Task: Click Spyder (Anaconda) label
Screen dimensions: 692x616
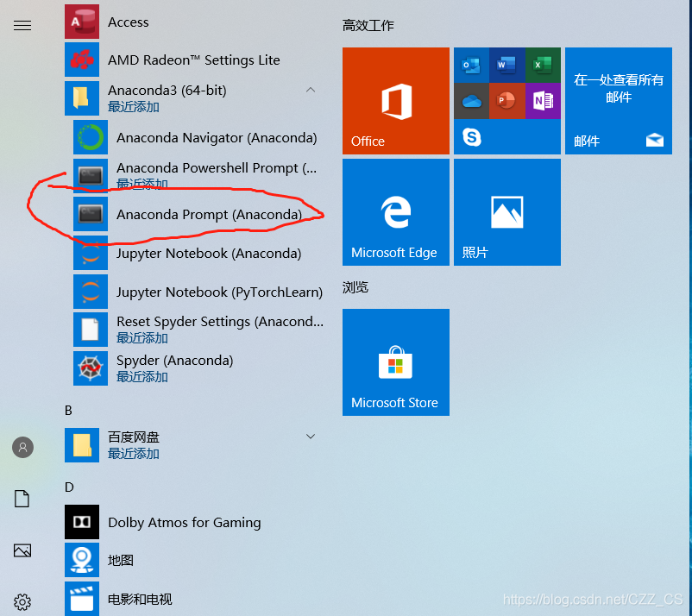Action: (x=175, y=361)
